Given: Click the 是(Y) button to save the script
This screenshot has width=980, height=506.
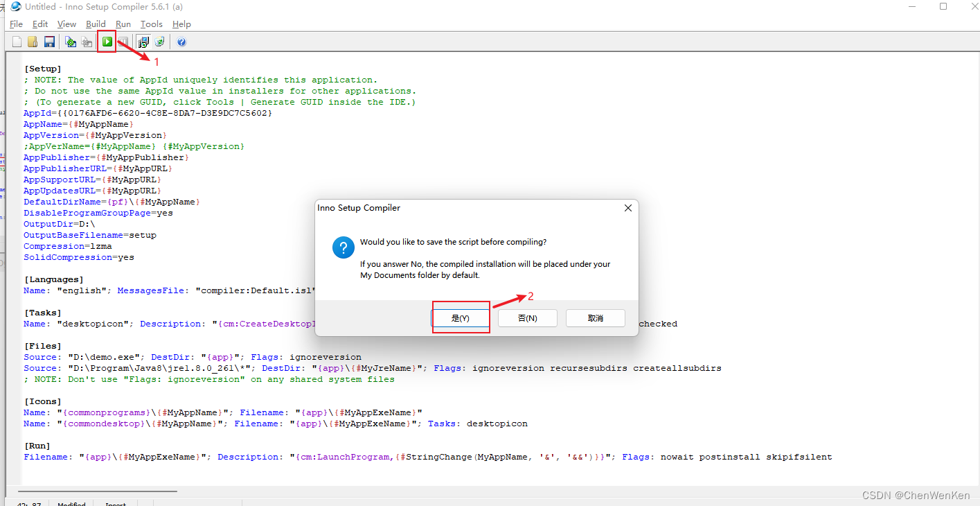Looking at the screenshot, I should coord(461,318).
